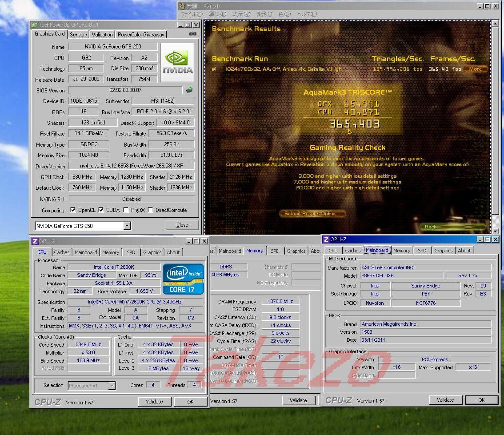Viewport: 504px width, 435px height.
Task: Click the Close button in GPU-Z
Action: 182,225
